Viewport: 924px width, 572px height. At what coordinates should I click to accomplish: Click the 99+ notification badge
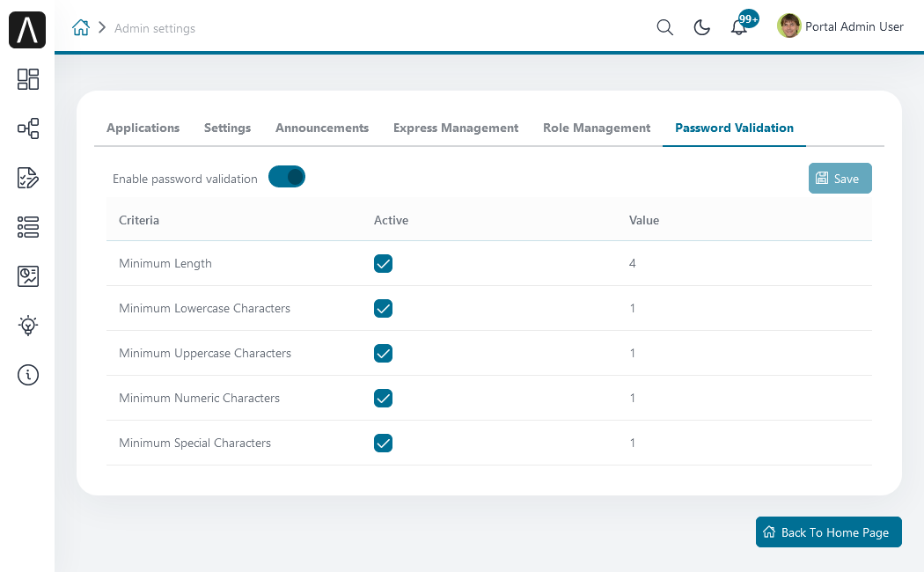point(748,18)
